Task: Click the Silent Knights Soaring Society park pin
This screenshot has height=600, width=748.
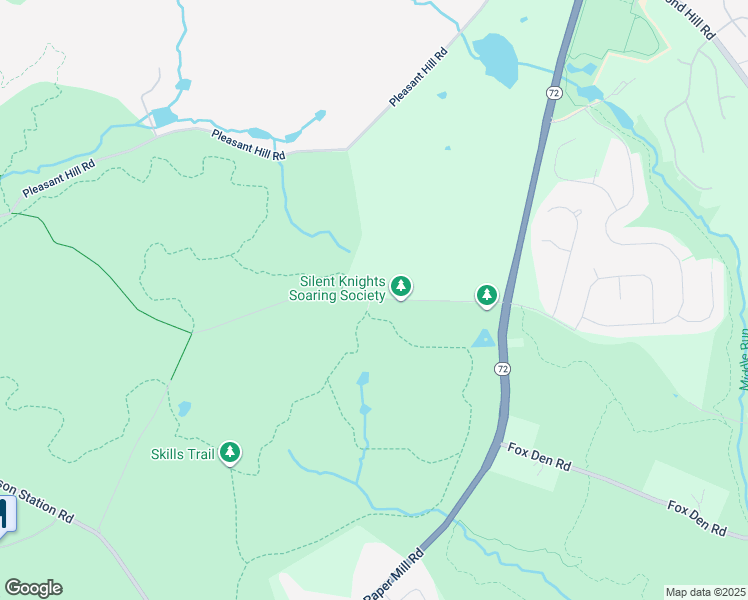Action: pyautogui.click(x=401, y=287)
